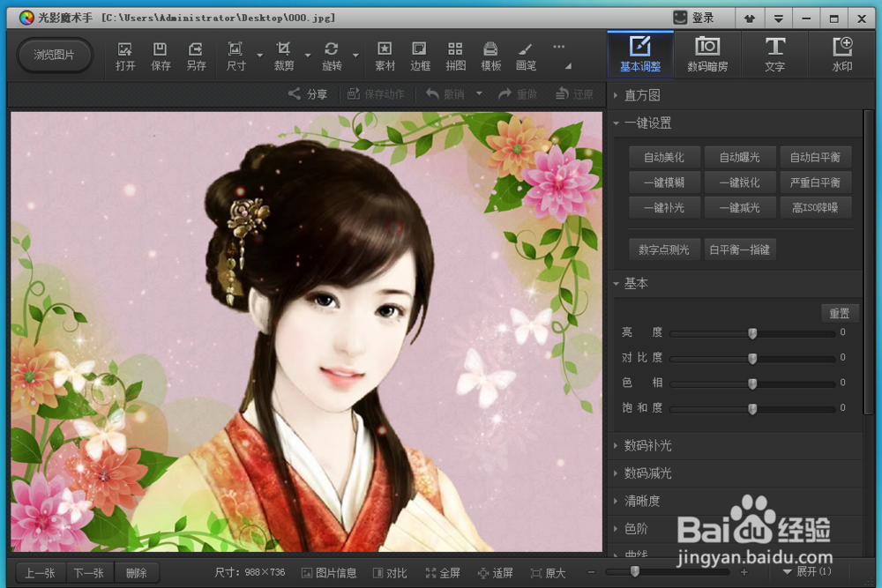
Task: Select the 旋转 (Rotate) tool icon
Action: (332, 56)
